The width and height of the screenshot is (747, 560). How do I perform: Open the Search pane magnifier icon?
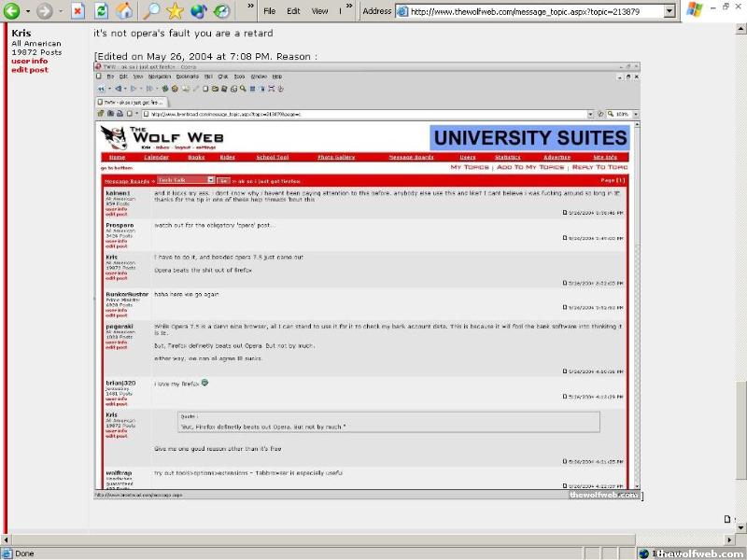tap(150, 11)
